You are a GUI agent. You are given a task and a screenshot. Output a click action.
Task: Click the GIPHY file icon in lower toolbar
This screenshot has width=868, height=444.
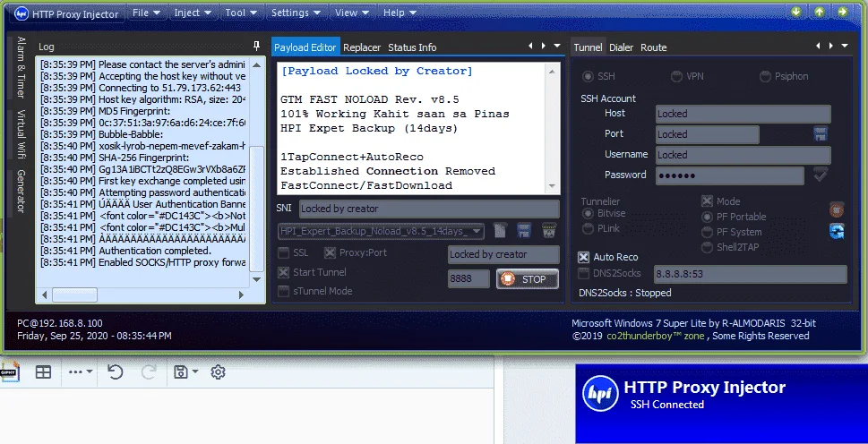(10, 371)
